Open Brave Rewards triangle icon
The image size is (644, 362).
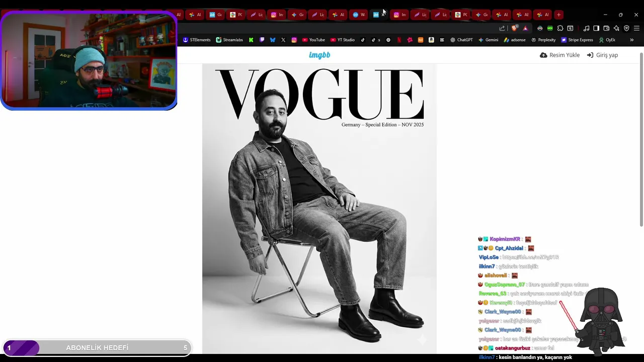[525, 28]
